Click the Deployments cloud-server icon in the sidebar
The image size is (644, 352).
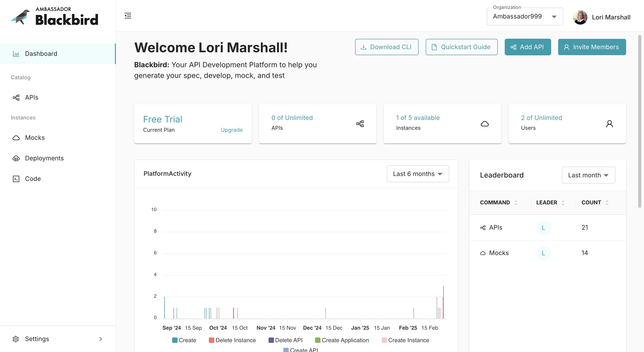point(16,158)
